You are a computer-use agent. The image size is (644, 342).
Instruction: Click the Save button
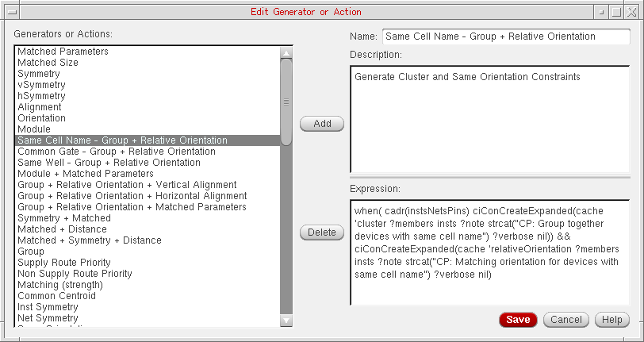pos(518,320)
